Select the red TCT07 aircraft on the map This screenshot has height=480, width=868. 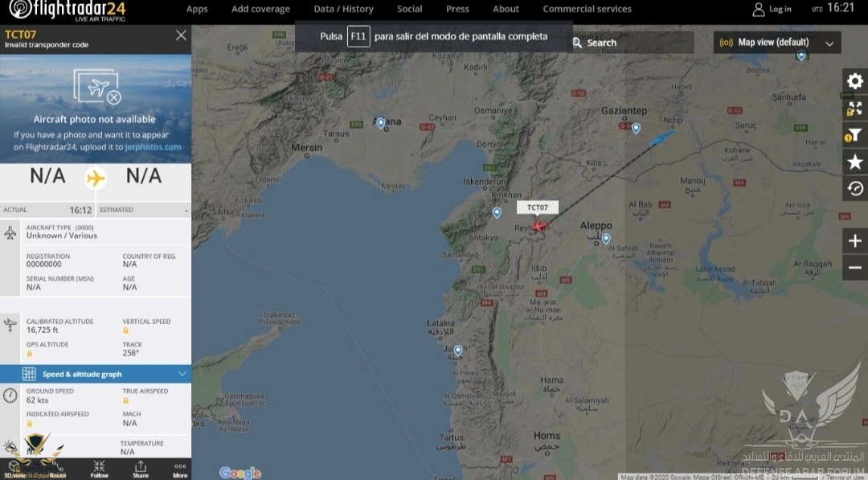(x=538, y=226)
